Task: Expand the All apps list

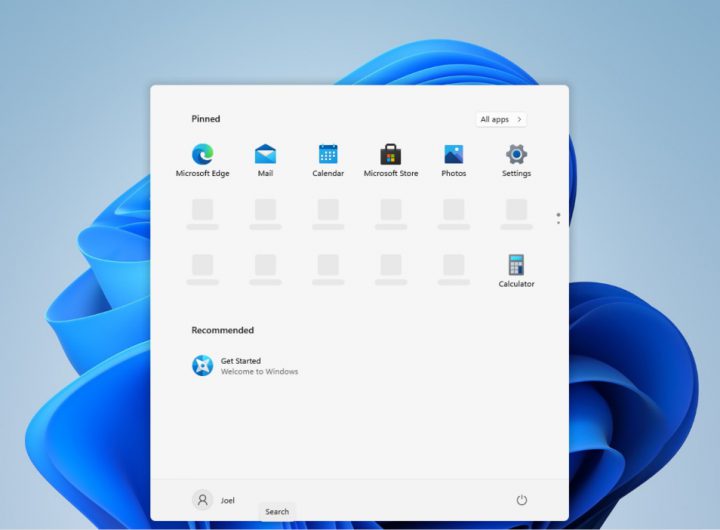Action: coord(501,119)
